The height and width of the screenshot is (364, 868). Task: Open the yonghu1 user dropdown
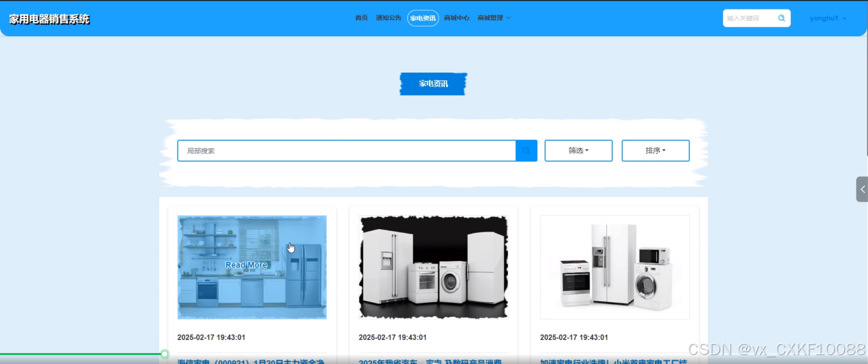point(828,18)
